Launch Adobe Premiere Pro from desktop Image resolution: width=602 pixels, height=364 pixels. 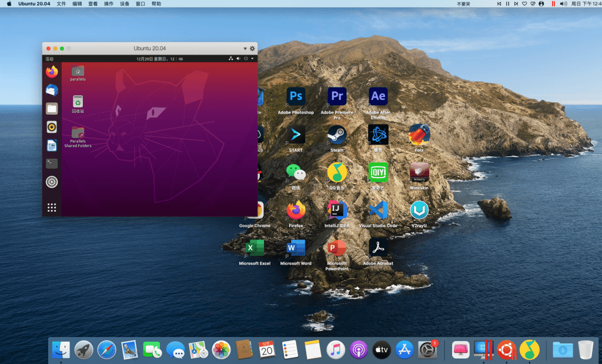coord(337,96)
